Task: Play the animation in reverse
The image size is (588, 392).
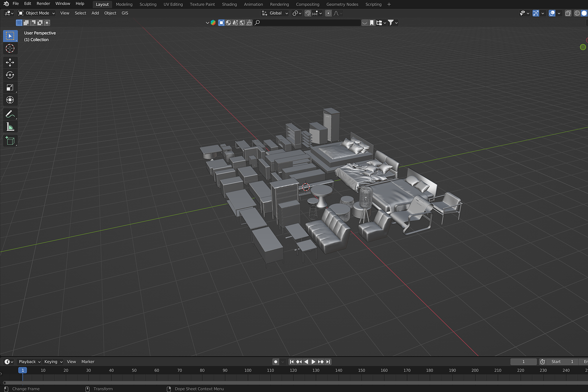Action: click(x=306, y=362)
